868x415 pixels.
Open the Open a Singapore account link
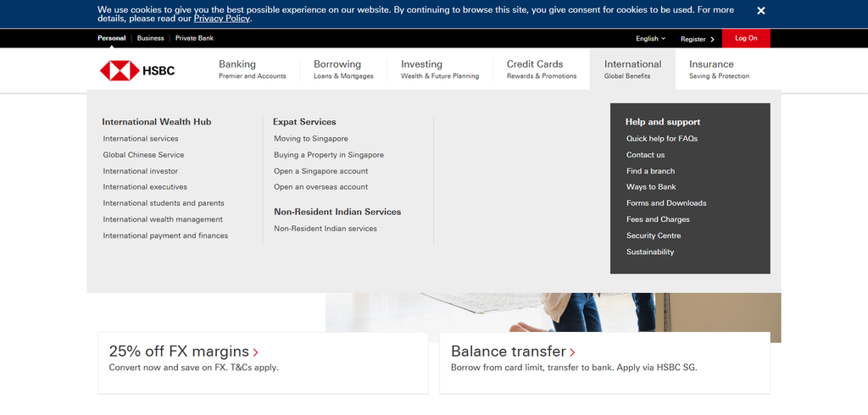321,171
